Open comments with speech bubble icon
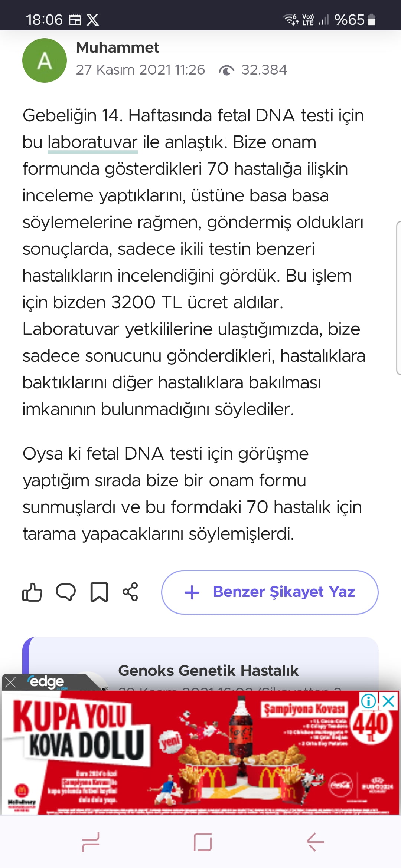Image resolution: width=401 pixels, height=868 pixels. pos(66,592)
